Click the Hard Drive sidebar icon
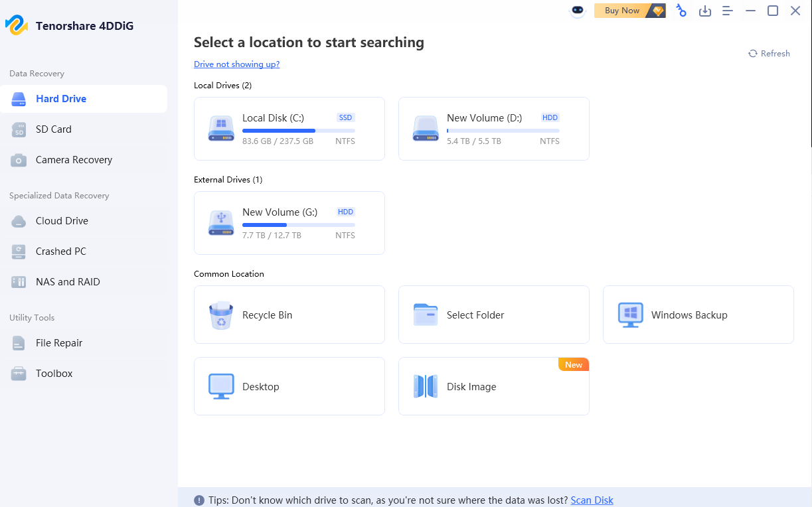Screen dimensions: 812x507 (x=19, y=99)
